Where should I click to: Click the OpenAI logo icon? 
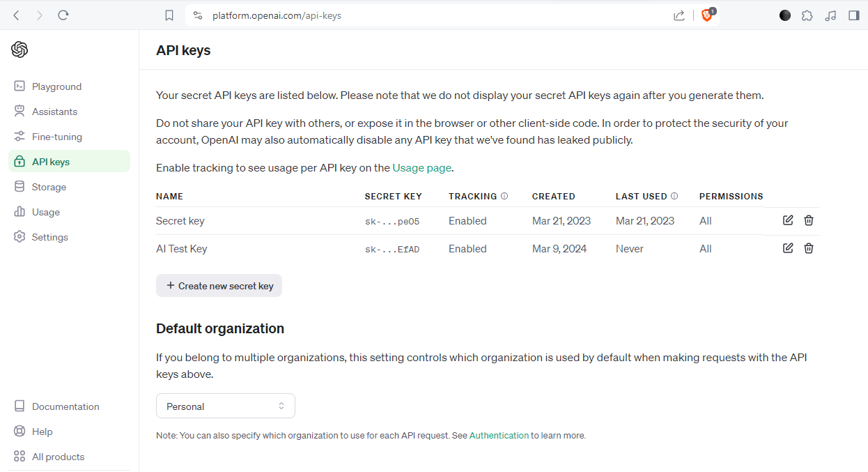coord(20,50)
